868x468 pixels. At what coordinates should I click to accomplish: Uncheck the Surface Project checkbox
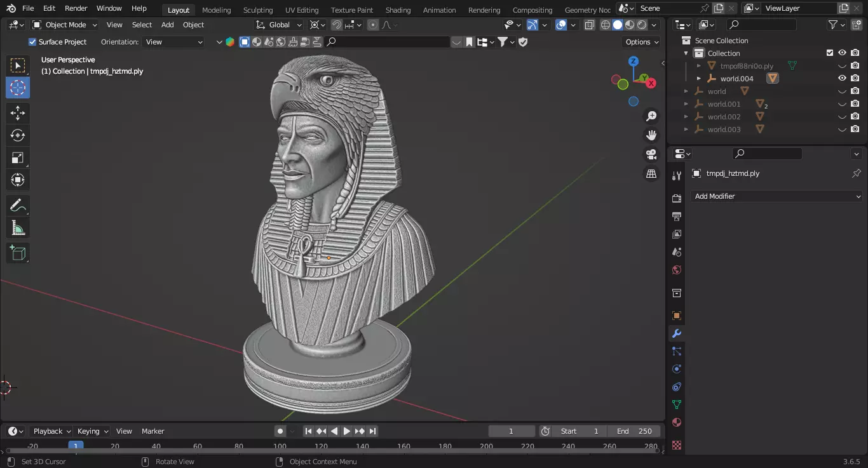click(x=32, y=42)
